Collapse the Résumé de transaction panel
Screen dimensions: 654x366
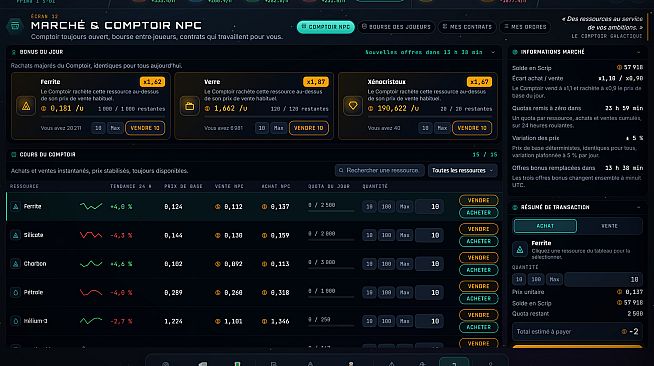click(x=639, y=207)
